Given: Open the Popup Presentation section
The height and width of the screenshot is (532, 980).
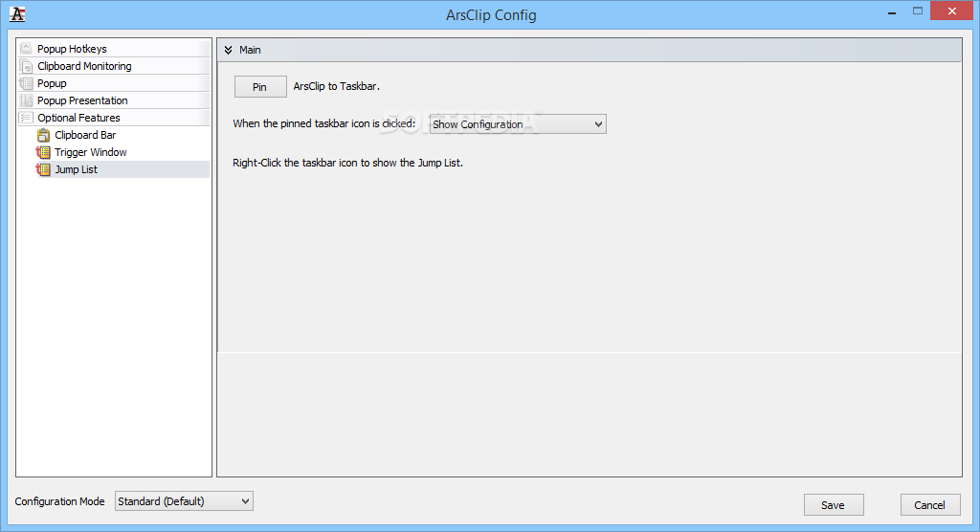Looking at the screenshot, I should pos(82,100).
